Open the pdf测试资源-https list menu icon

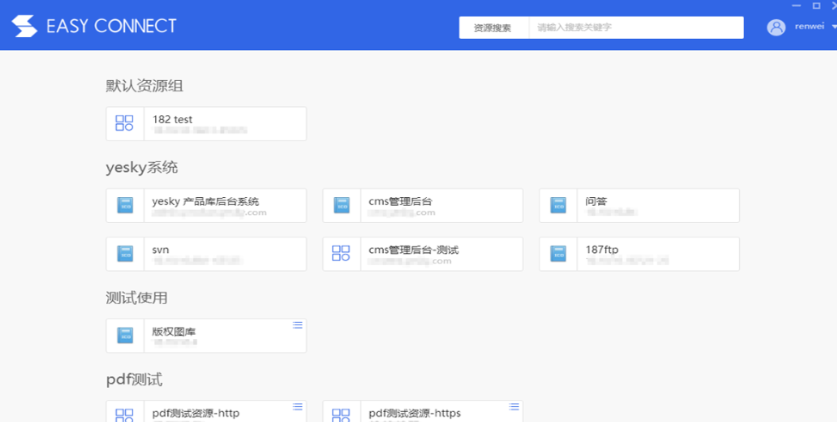pyautogui.click(x=514, y=407)
